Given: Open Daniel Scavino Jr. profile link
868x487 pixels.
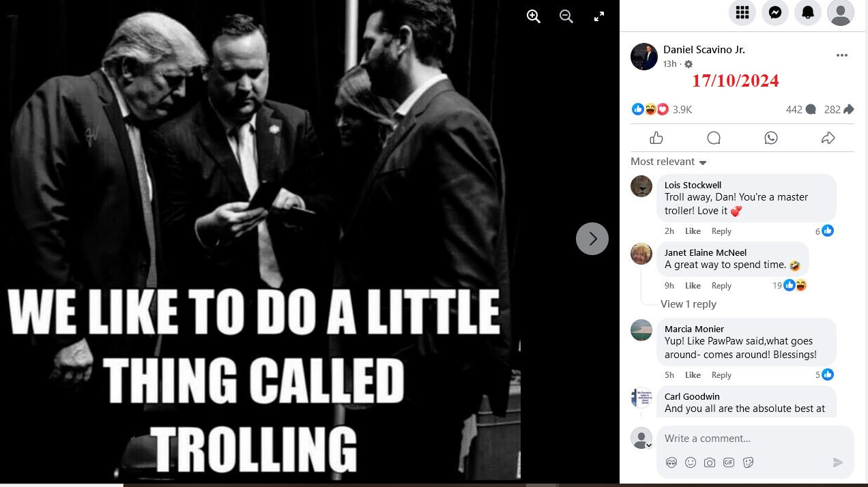Looking at the screenshot, I should coord(704,50).
